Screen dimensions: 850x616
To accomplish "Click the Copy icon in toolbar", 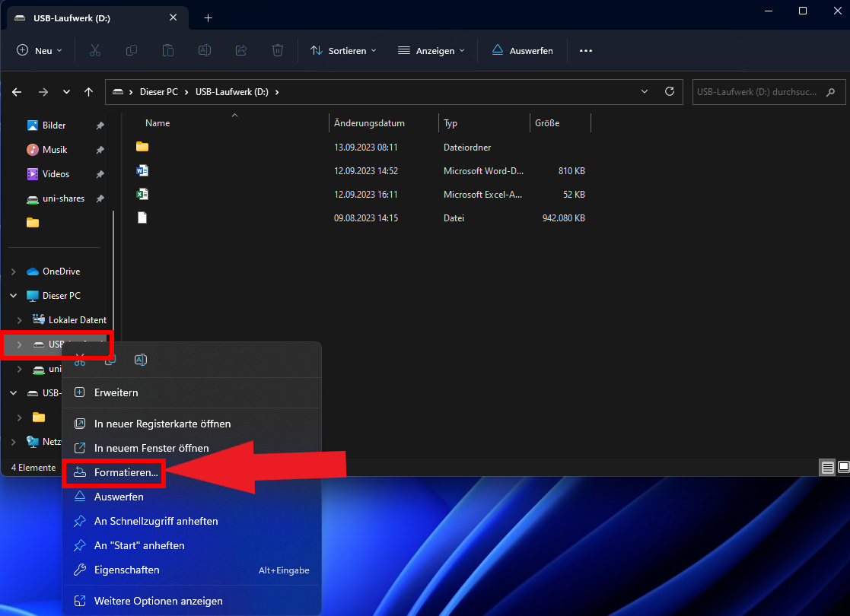I will tap(131, 50).
